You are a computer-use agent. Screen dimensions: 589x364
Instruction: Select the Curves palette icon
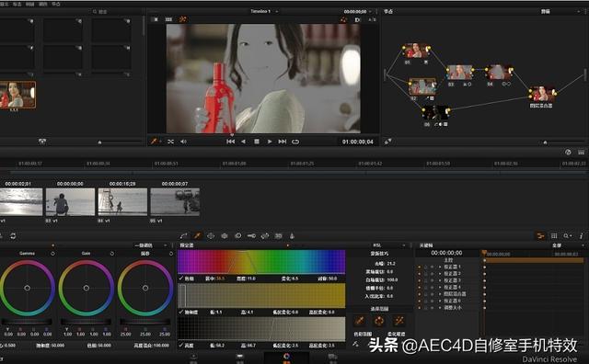coord(184,235)
